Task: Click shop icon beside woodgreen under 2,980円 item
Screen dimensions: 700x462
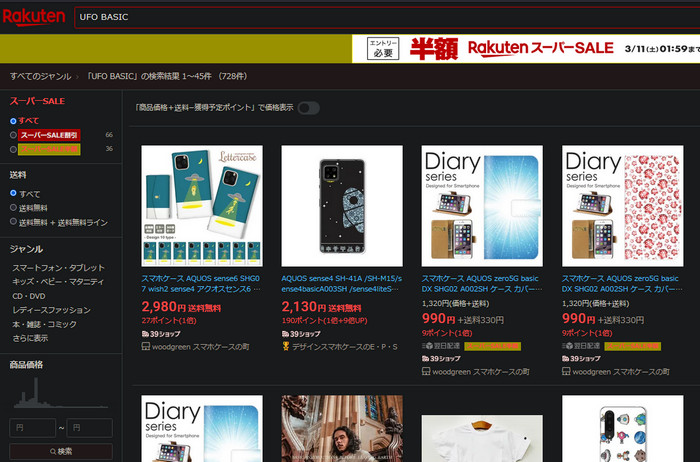Action: (x=146, y=346)
